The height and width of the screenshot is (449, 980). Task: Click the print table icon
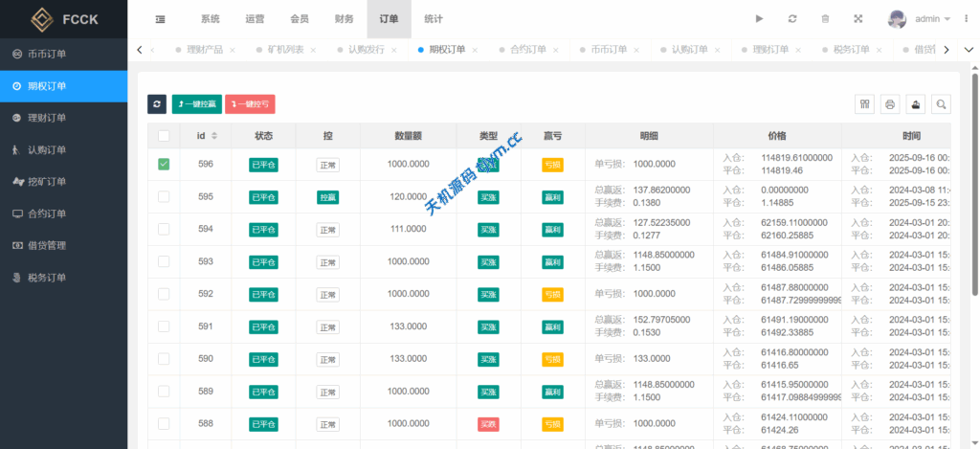pyautogui.click(x=891, y=104)
